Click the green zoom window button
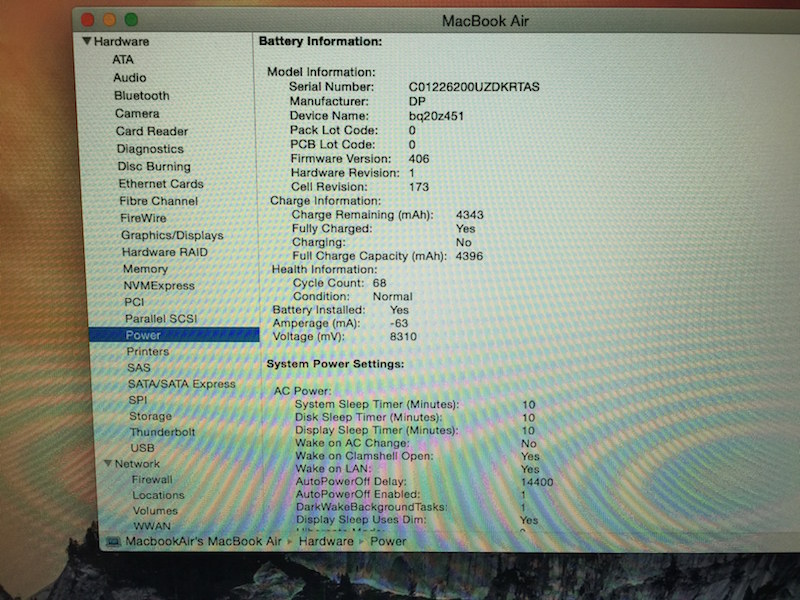Image resolution: width=800 pixels, height=600 pixels. tap(131, 19)
